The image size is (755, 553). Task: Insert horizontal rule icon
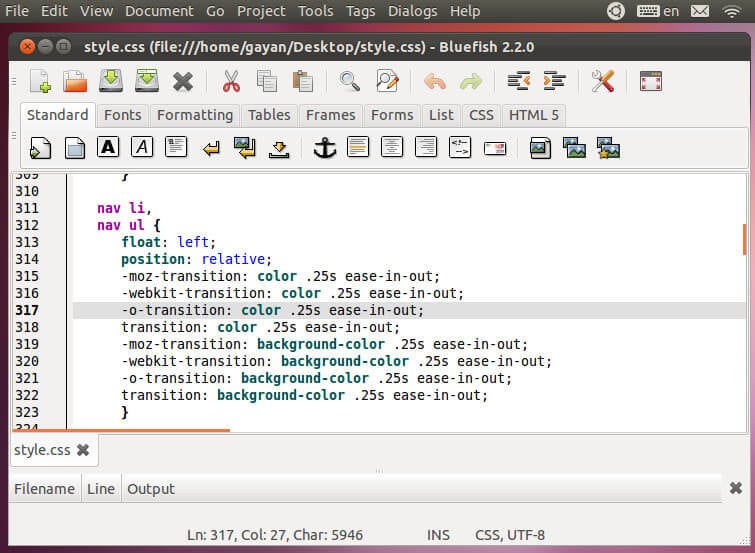point(358,147)
